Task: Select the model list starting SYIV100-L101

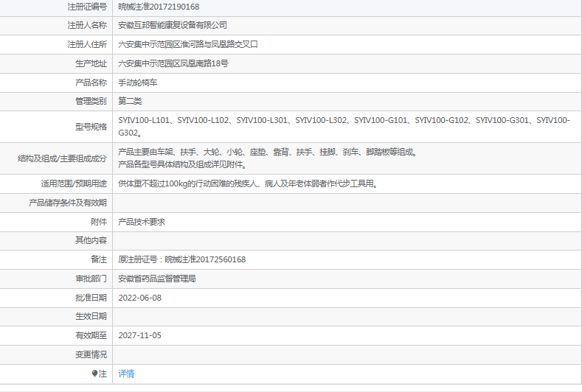Action: pos(344,127)
